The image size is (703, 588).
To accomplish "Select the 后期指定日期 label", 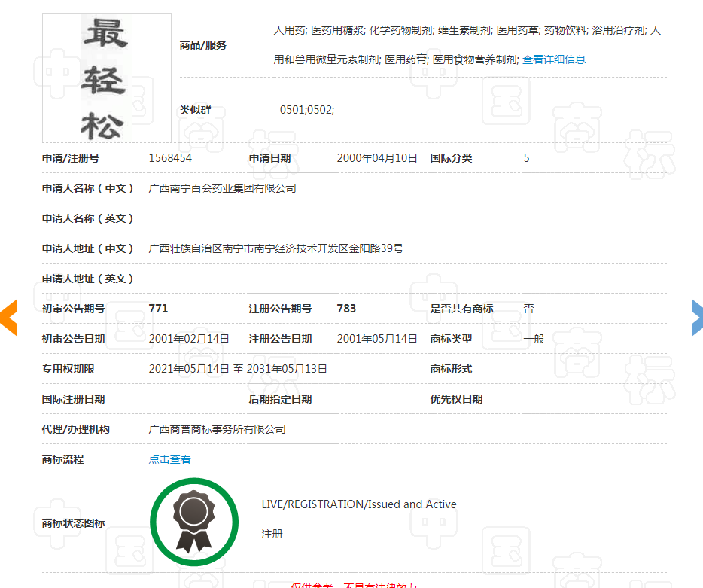I will (x=280, y=399).
